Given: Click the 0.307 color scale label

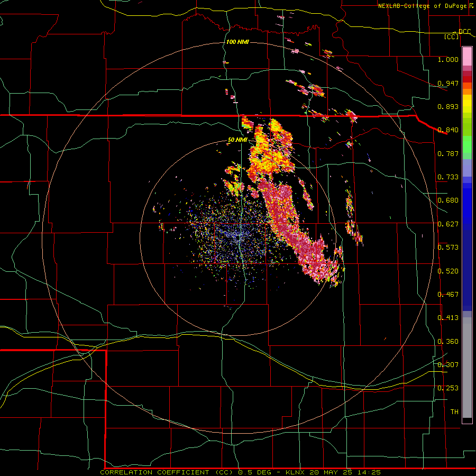Looking at the screenshot, I should point(448,364).
